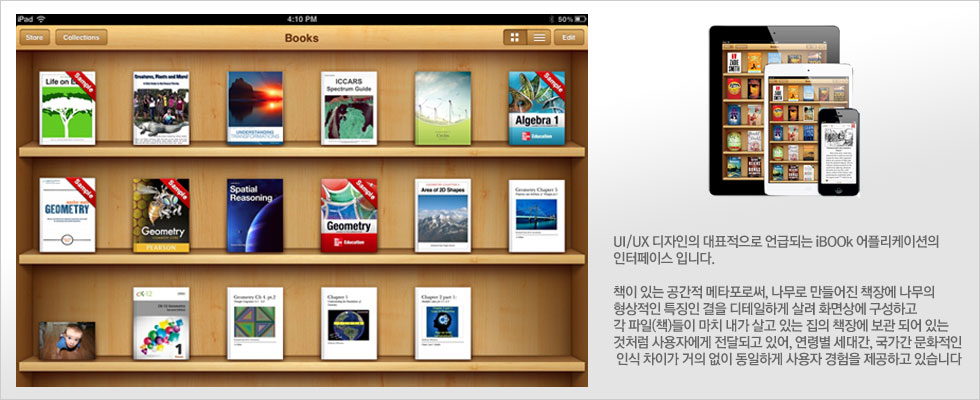Click the iPhone device image

click(x=839, y=152)
